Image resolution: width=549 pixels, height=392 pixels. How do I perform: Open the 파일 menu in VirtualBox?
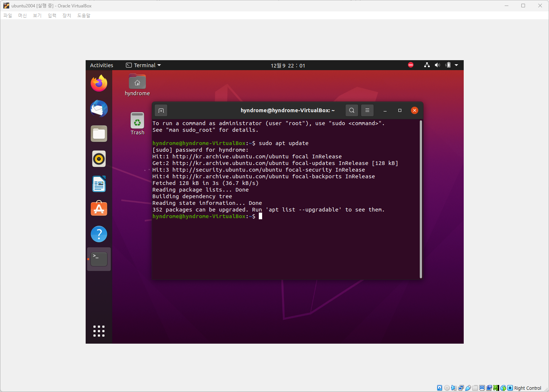pyautogui.click(x=8, y=16)
